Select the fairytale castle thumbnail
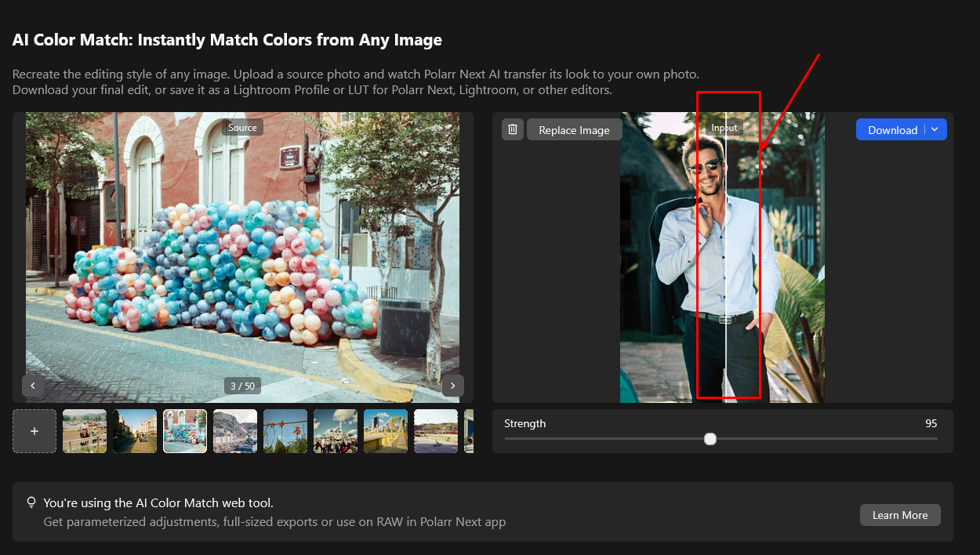Image resolution: width=980 pixels, height=555 pixels. pos(336,431)
